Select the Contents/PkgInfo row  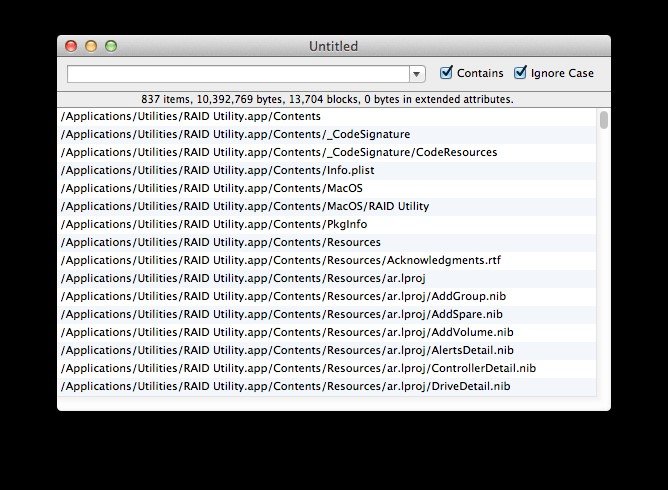point(327,224)
